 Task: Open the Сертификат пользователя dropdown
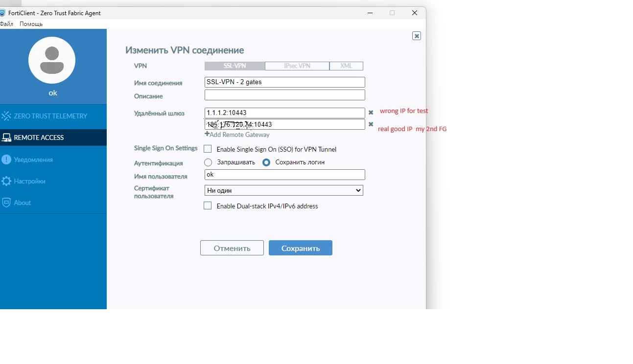click(x=284, y=190)
